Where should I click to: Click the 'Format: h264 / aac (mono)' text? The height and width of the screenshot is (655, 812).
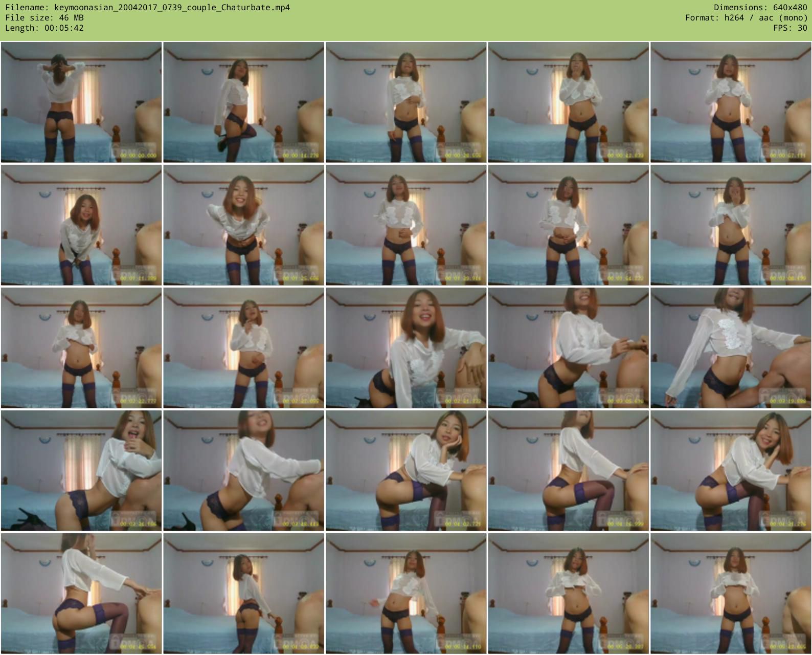pyautogui.click(x=747, y=18)
